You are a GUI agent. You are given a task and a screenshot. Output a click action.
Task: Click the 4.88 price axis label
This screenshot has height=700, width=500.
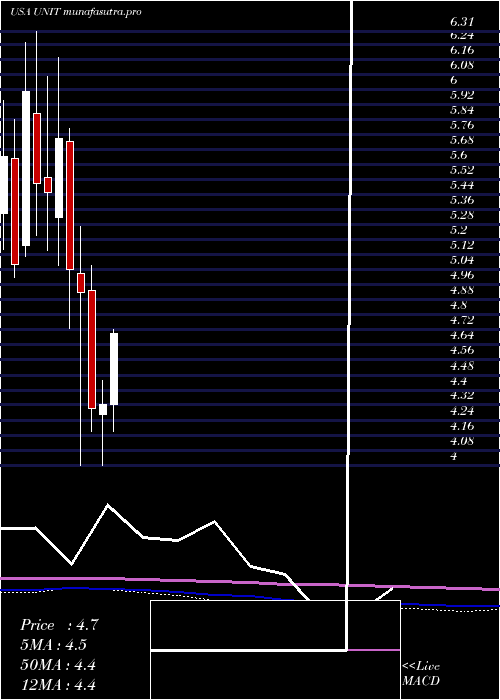[462, 290]
